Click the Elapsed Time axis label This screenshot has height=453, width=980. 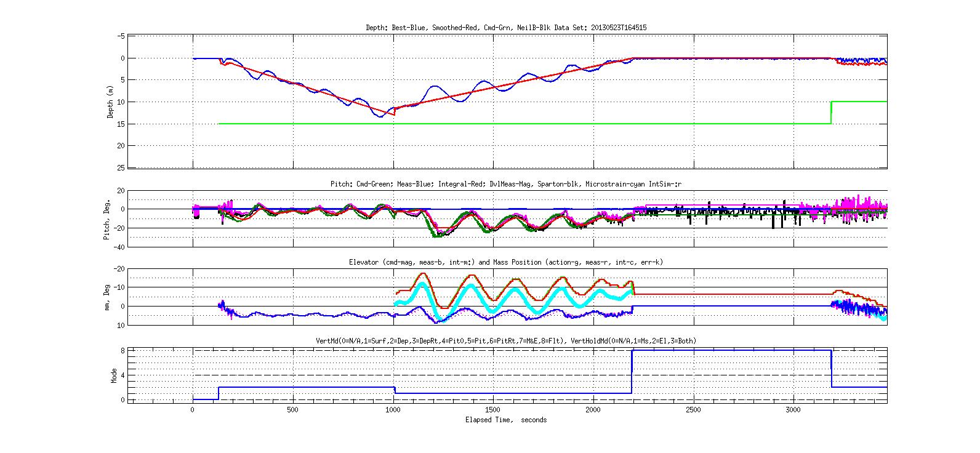[x=506, y=420]
